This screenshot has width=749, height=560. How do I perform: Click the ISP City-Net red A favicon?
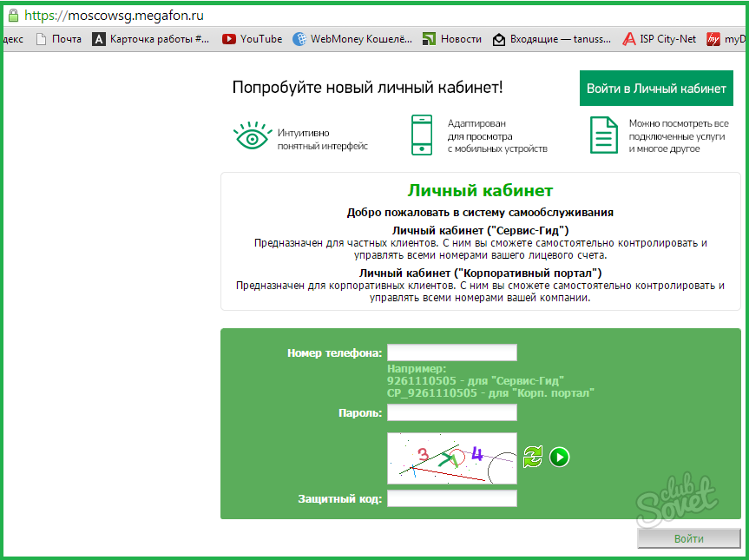click(629, 39)
